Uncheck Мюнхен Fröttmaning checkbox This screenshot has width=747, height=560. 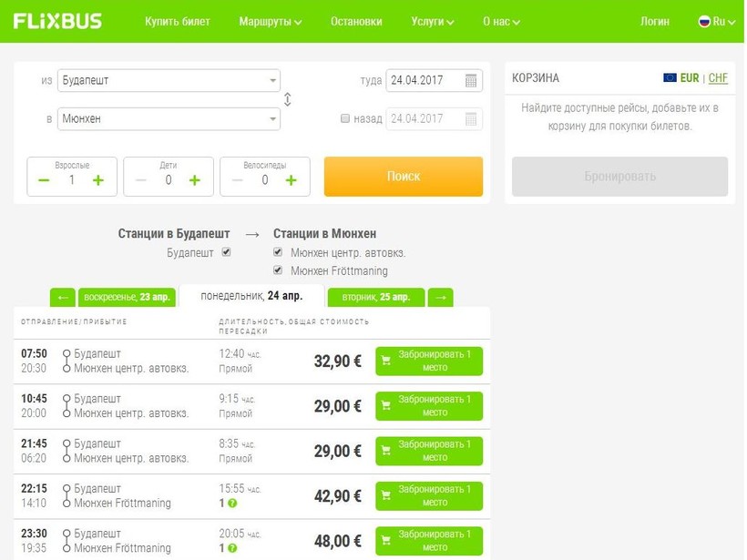click(278, 270)
